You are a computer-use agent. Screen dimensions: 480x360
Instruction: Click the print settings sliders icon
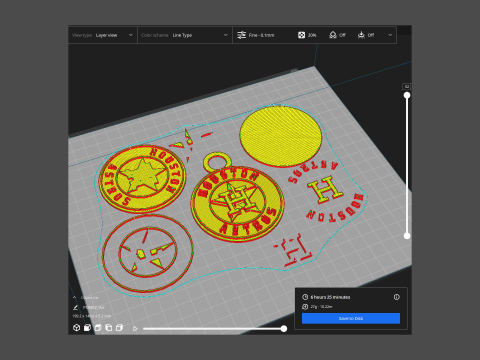tap(241, 35)
